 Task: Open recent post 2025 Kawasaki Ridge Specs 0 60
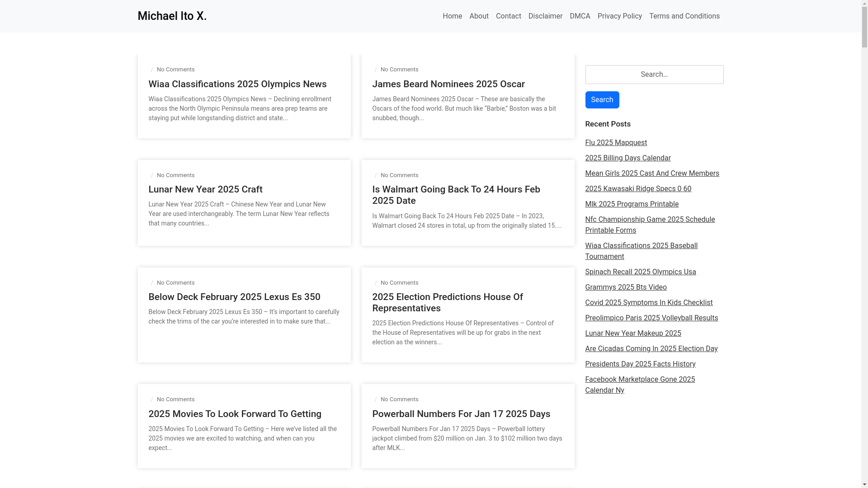(x=638, y=189)
